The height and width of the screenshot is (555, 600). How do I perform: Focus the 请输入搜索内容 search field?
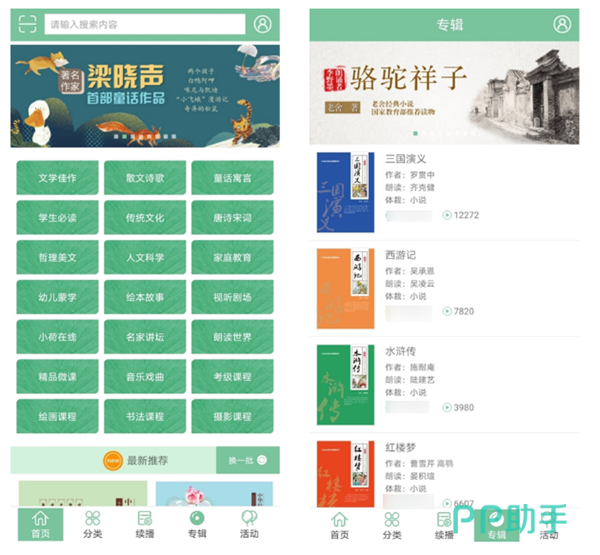tap(145, 25)
